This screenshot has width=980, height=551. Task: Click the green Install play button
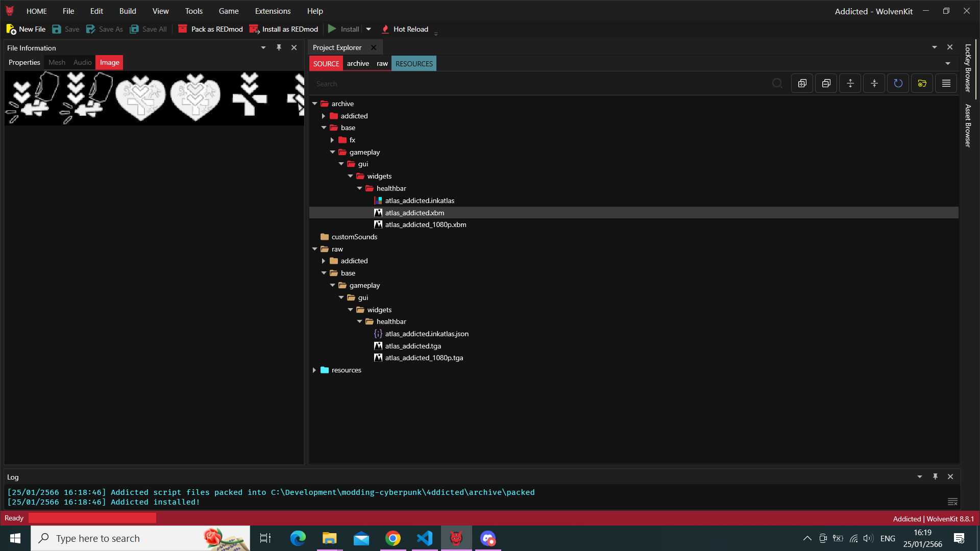[332, 29]
